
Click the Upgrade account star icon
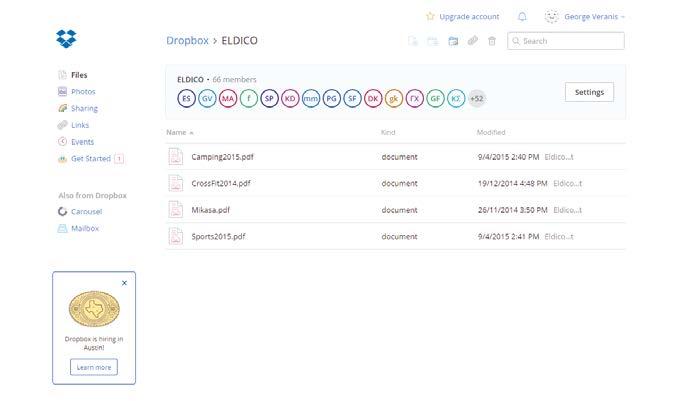click(x=430, y=16)
